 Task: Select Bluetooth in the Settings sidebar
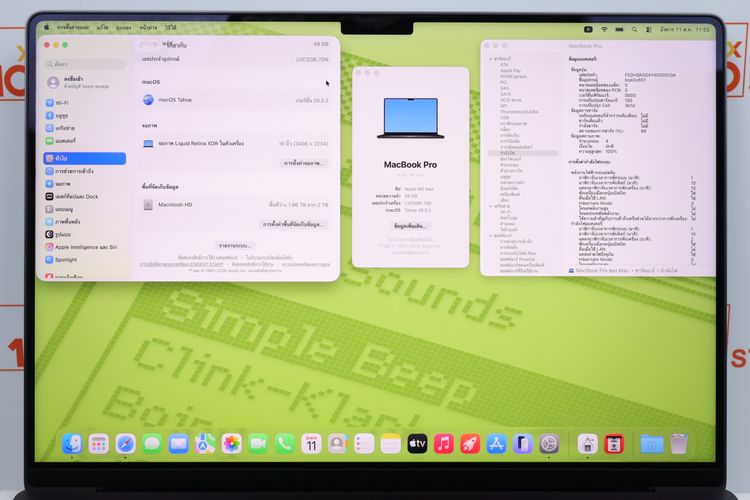(85, 115)
